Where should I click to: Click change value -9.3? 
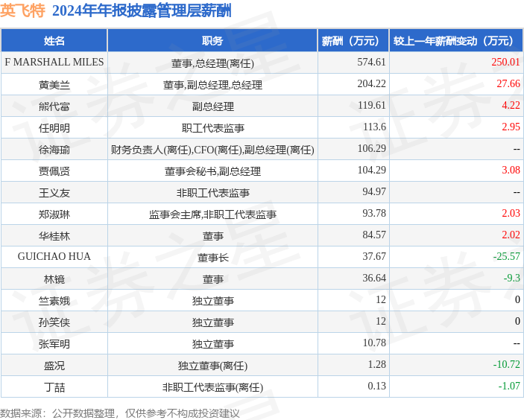[x=512, y=278]
